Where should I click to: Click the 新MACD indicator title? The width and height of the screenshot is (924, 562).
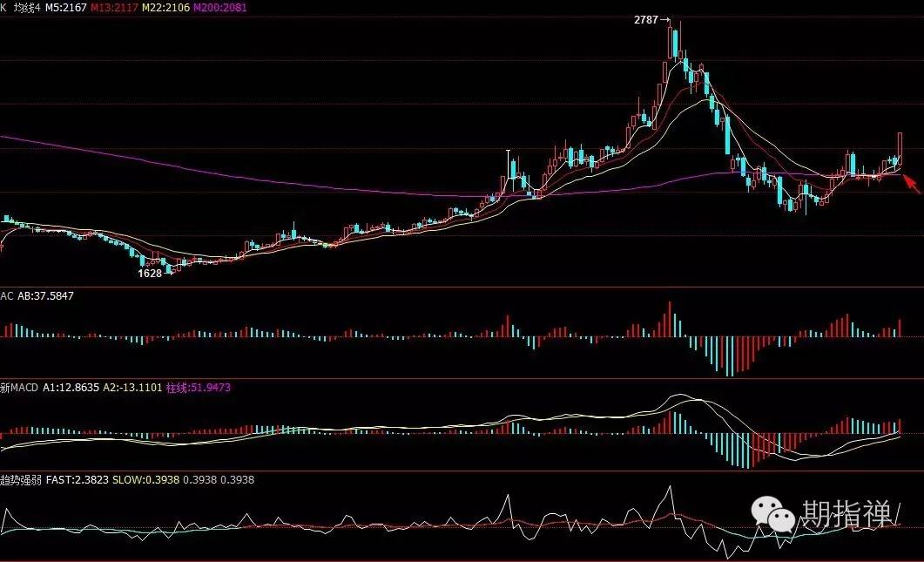[x=19, y=388]
